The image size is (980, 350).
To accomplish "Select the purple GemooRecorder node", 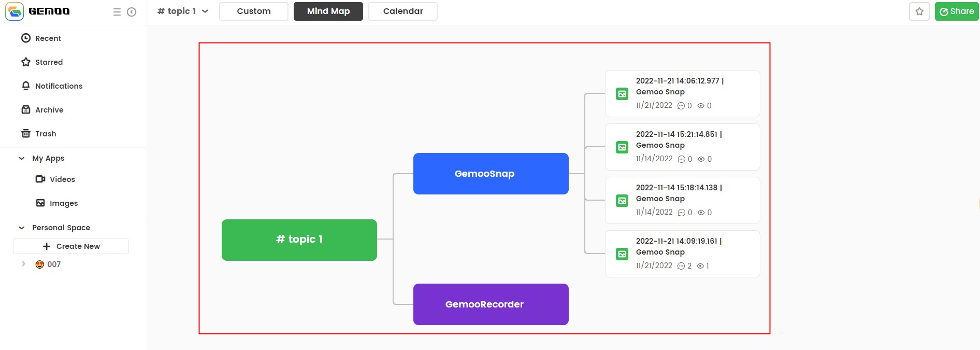I will tap(491, 304).
